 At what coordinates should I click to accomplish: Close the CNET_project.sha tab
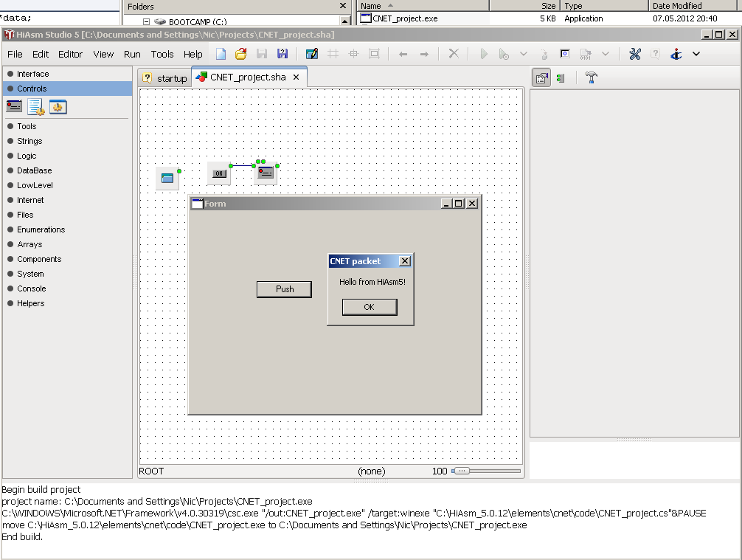point(296,77)
